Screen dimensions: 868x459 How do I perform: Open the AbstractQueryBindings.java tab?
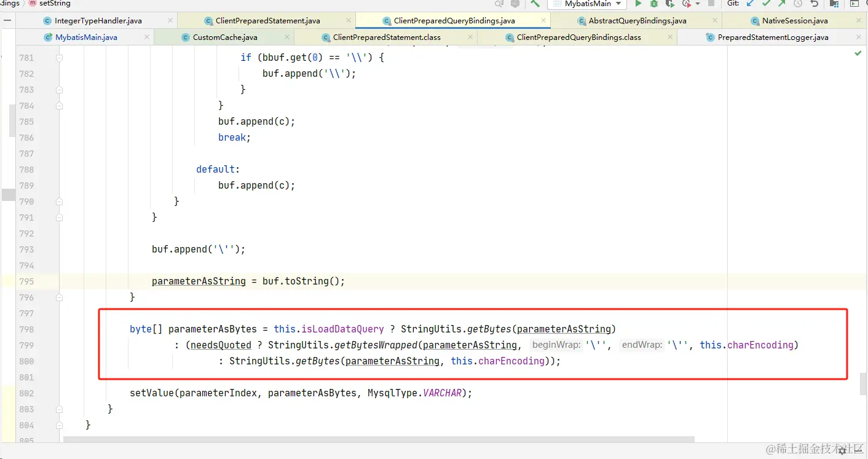coord(637,20)
